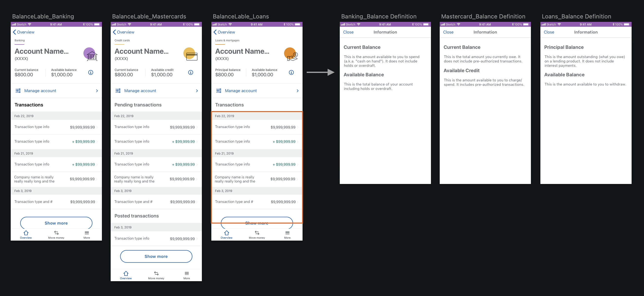The height and width of the screenshot is (296, 644).
Task: Close the Mastercard Balance Definition screen
Action: click(448, 32)
